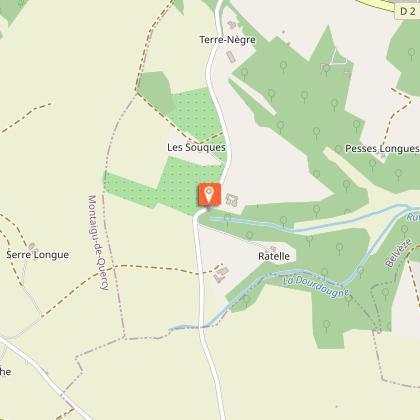Viewport: 420px width, 420px height.
Task: Click the orchard field above Les Souques
Action: click(x=197, y=113)
